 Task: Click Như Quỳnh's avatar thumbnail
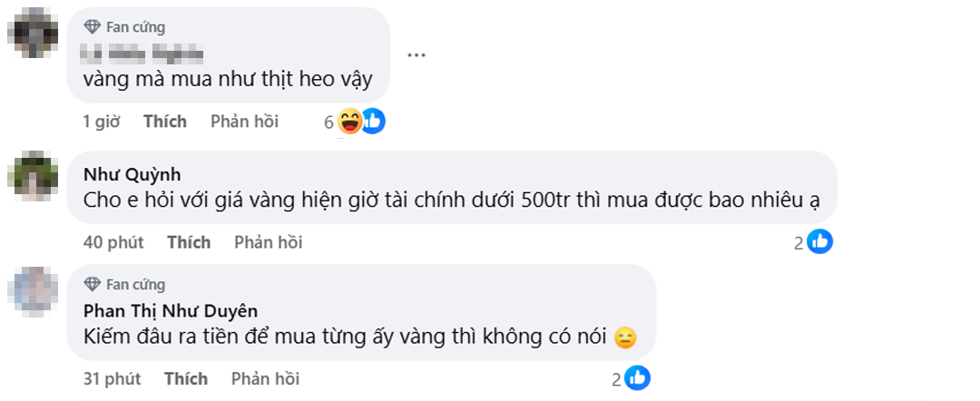(33, 175)
